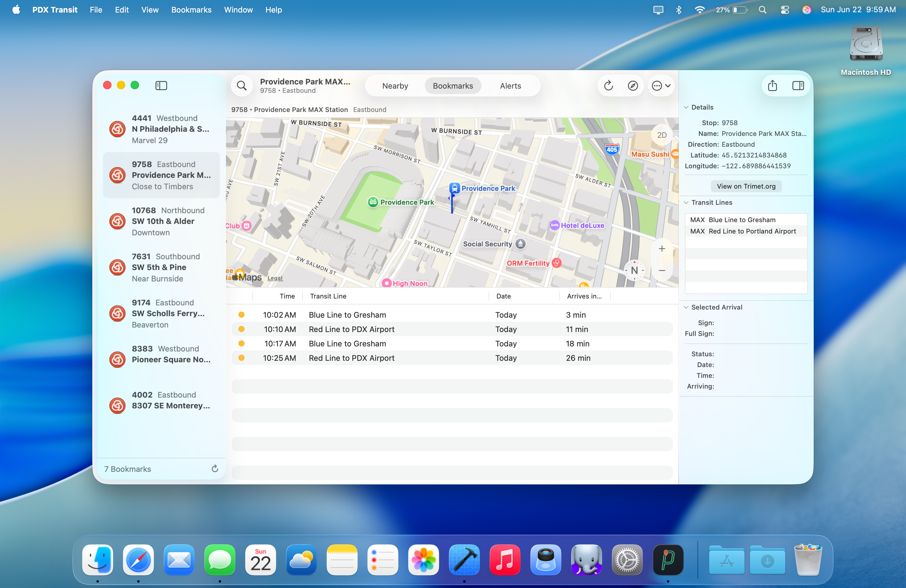Sort by the Time column header
The height and width of the screenshot is (588, 906).
click(277, 296)
